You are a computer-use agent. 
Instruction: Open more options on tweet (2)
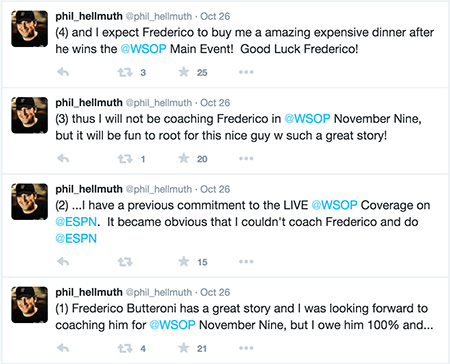(246, 262)
